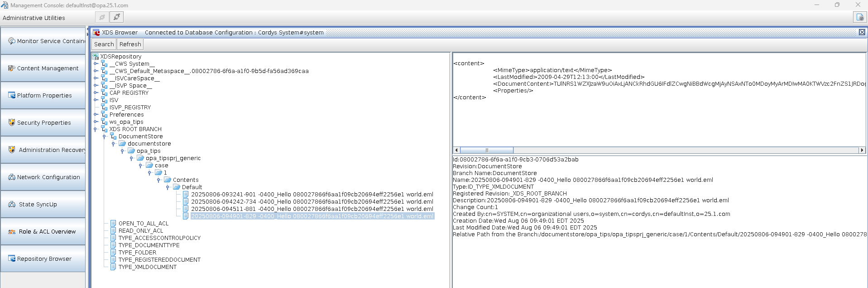Open Network Configuration in the sidebar
The width and height of the screenshot is (868, 288).
coord(48,177)
